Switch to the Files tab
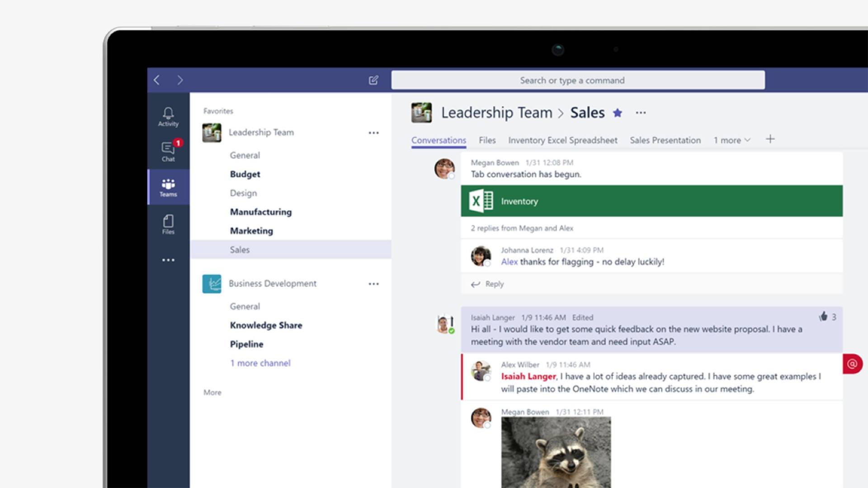 (x=487, y=141)
